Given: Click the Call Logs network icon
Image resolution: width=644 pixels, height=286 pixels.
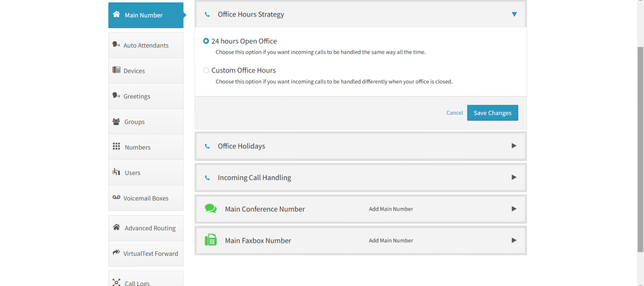Looking at the screenshot, I should tap(116, 282).
